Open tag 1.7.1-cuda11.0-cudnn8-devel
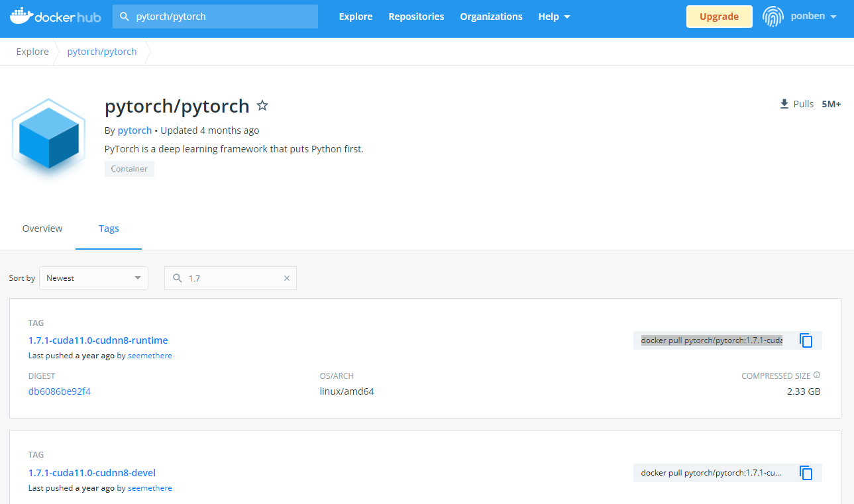Viewport: 854px width, 504px height. click(92, 473)
